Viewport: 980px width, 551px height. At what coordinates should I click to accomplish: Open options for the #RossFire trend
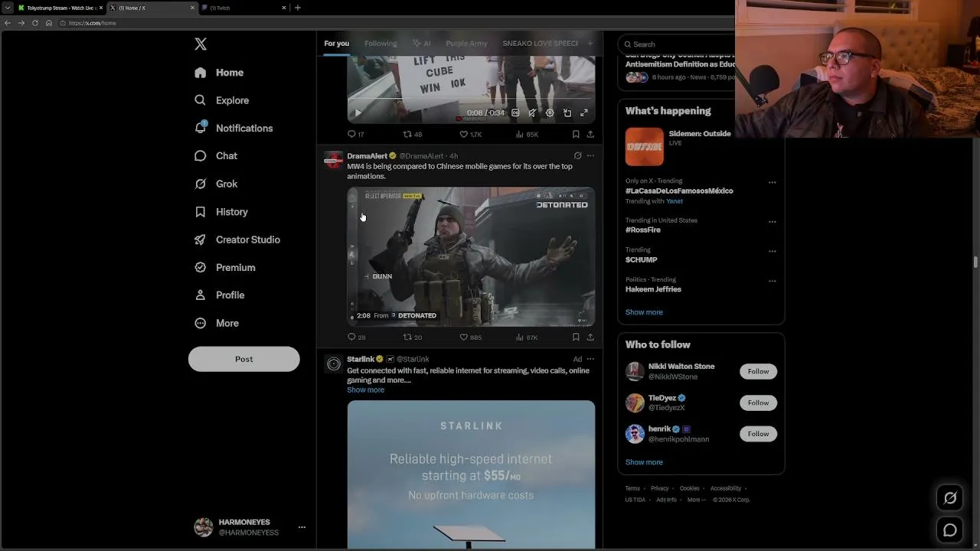click(772, 222)
